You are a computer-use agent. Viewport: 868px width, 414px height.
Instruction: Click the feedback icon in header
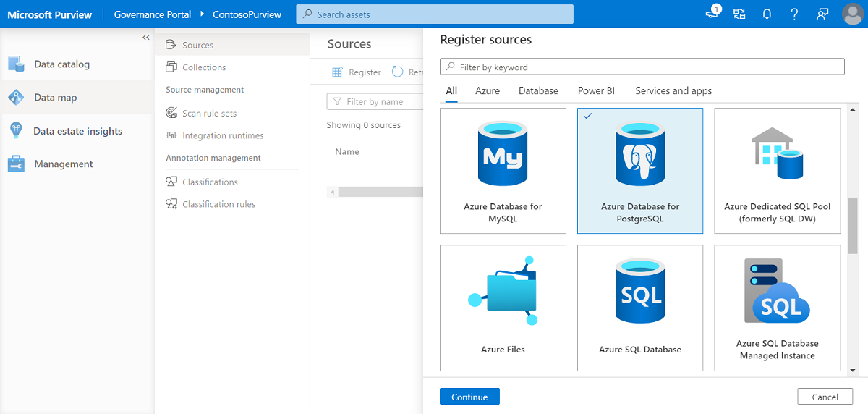[x=822, y=14]
